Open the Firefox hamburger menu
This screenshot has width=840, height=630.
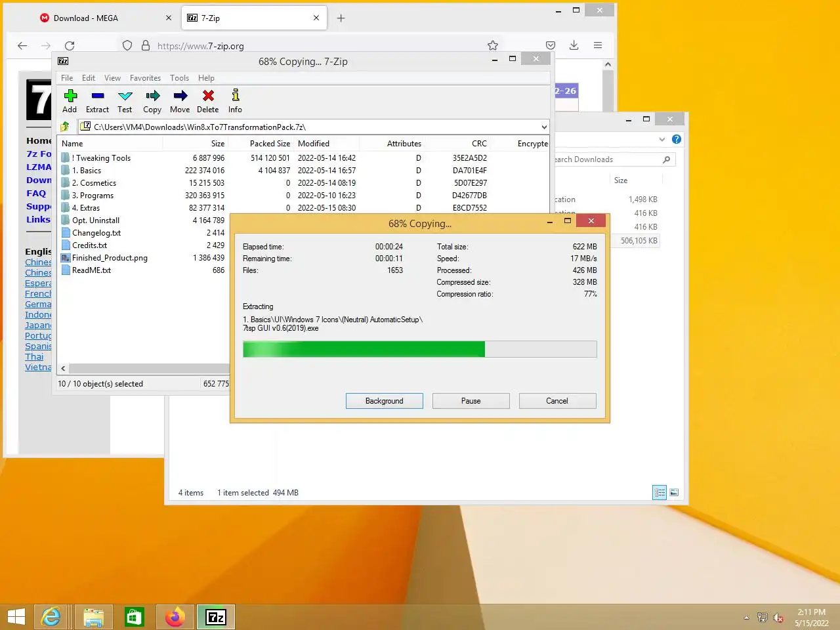(598, 45)
